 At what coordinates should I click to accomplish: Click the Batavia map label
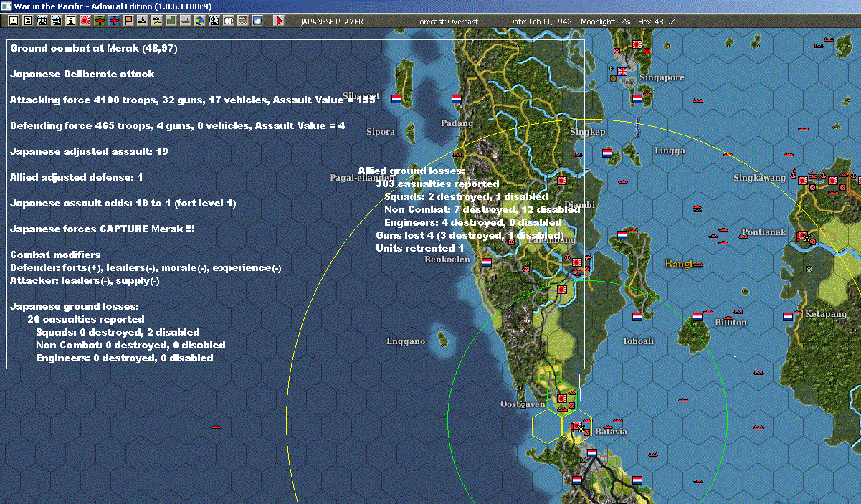pos(611,432)
